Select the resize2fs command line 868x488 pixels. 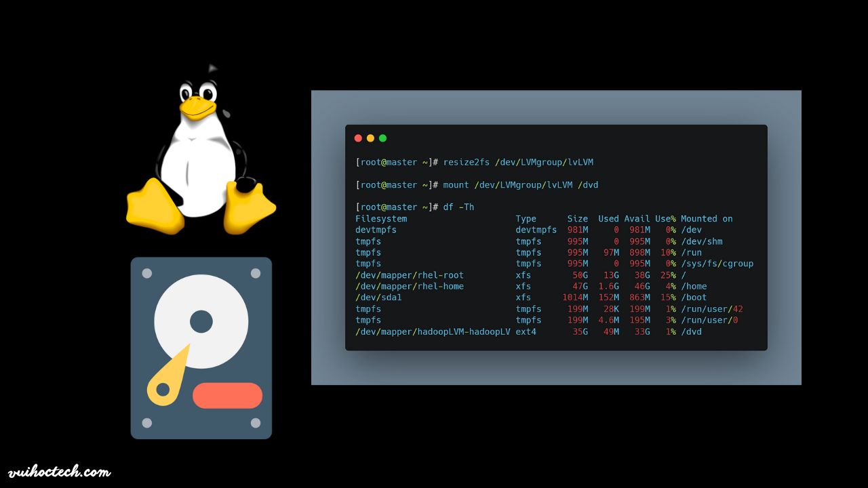(x=475, y=163)
